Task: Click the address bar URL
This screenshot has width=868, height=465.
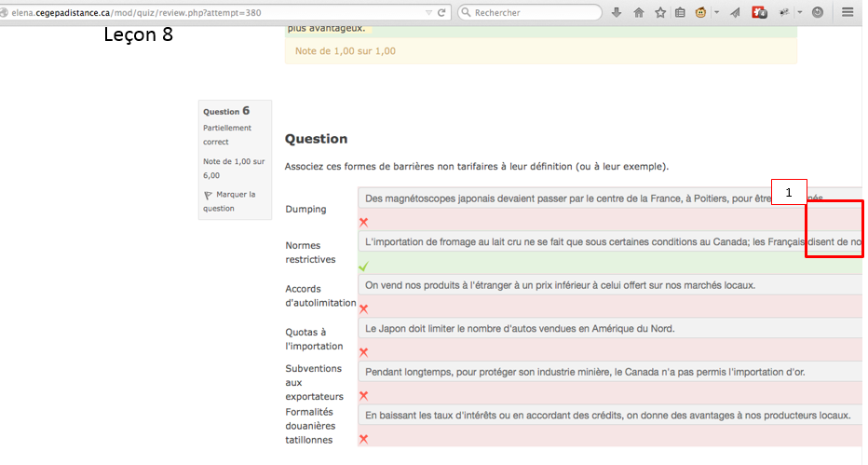Action: (186, 13)
